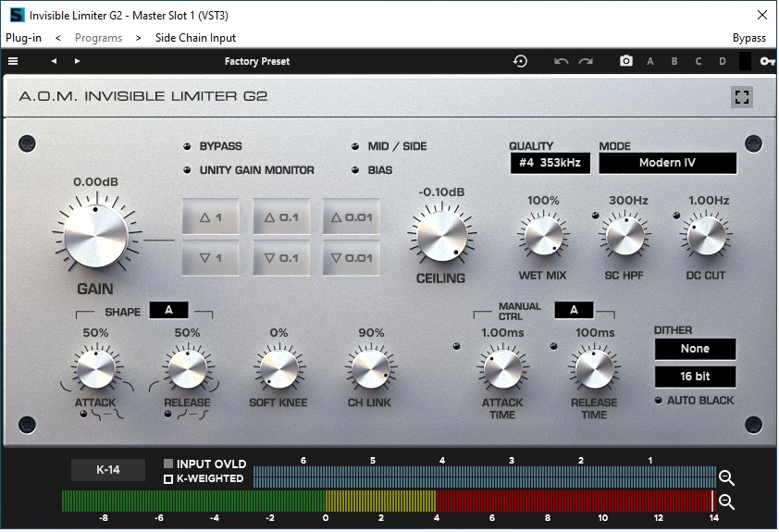Screen dimensions: 779x532
Task: Select snapshot slot C
Action: click(x=698, y=61)
